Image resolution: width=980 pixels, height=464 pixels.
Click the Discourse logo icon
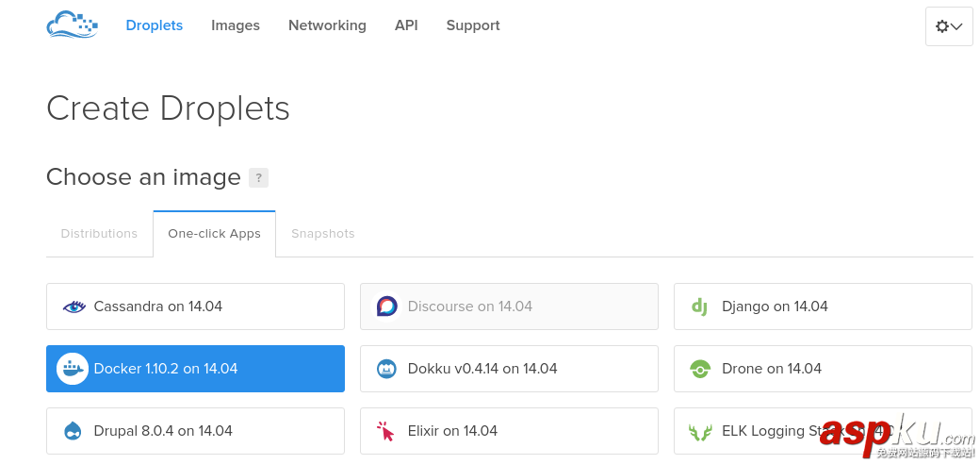[x=386, y=307]
